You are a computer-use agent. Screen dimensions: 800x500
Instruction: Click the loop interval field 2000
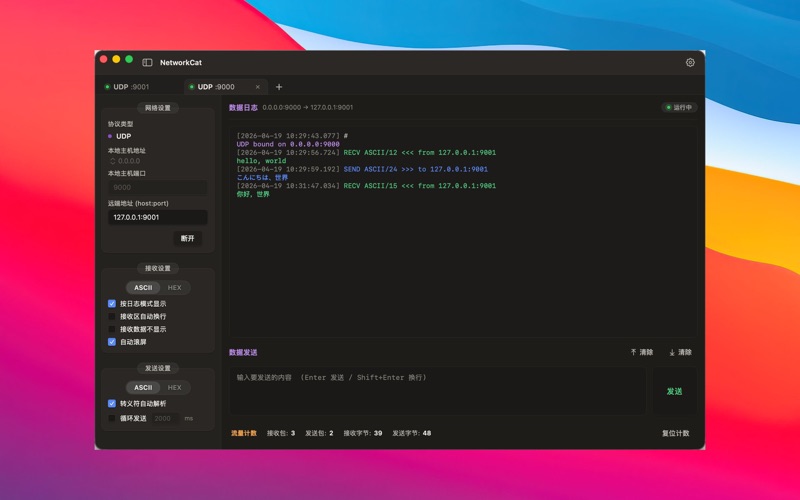[165, 418]
